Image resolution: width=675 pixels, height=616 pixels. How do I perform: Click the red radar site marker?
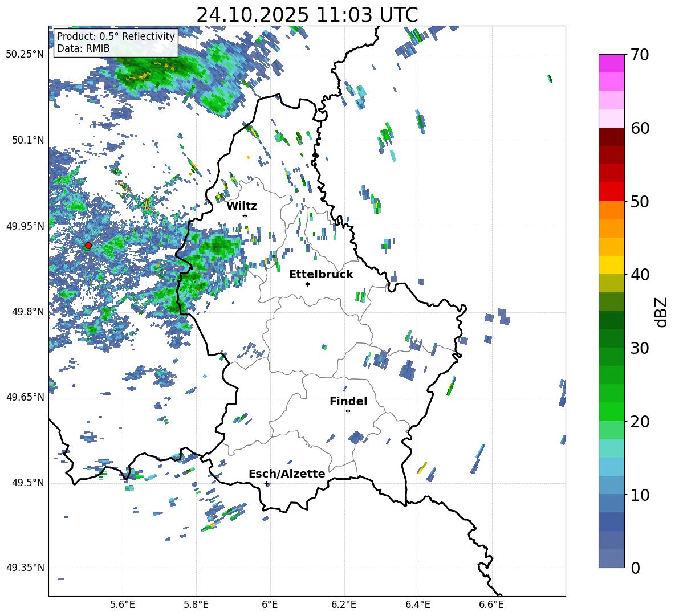coord(88,246)
